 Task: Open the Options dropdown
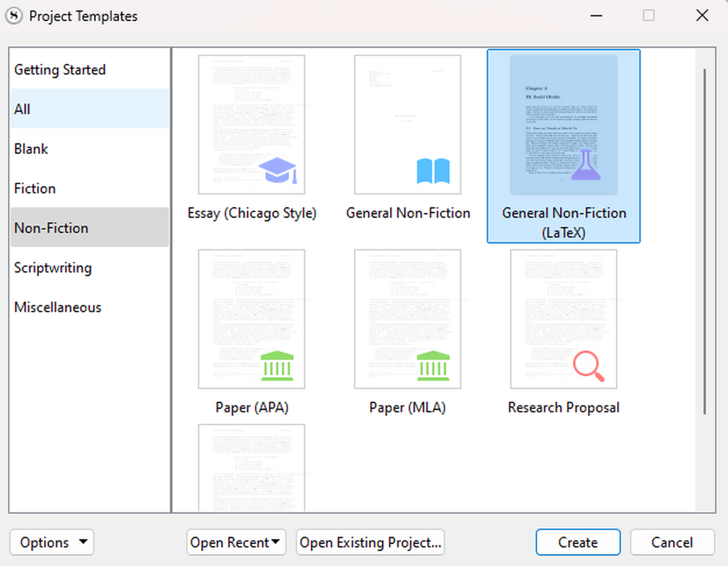(52, 542)
